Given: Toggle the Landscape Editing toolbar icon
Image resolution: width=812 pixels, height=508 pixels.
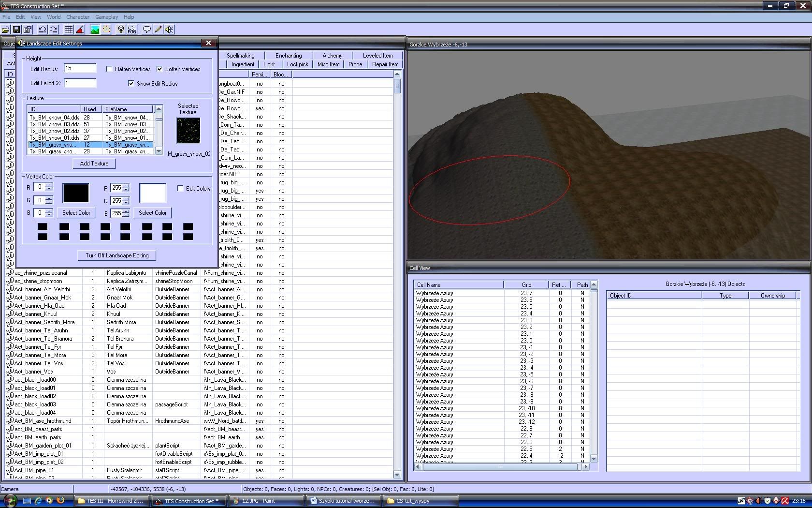Looking at the screenshot, I should click(x=95, y=30).
